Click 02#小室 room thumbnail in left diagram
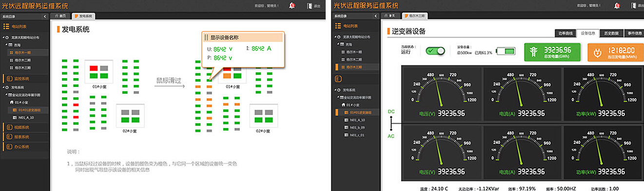 [130, 116]
